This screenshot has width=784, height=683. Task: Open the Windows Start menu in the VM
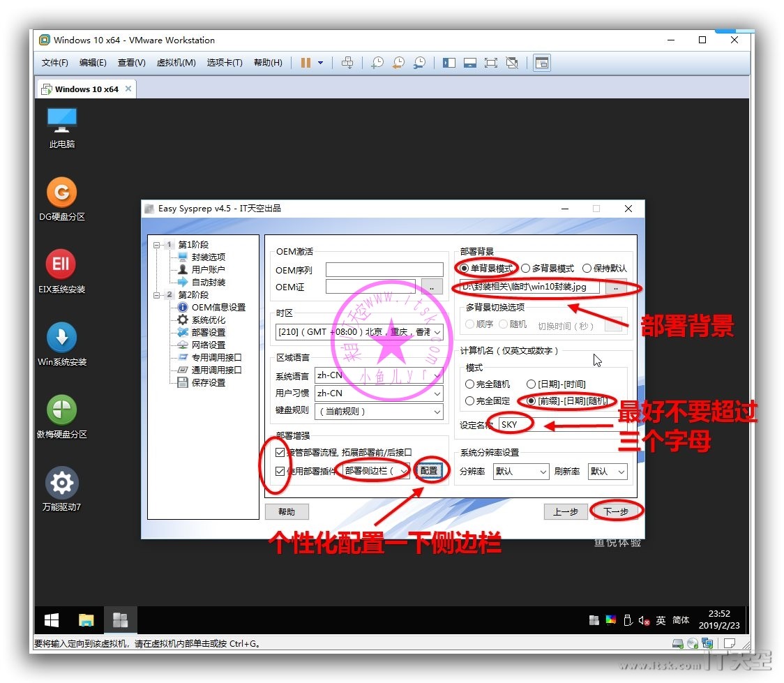[52, 620]
